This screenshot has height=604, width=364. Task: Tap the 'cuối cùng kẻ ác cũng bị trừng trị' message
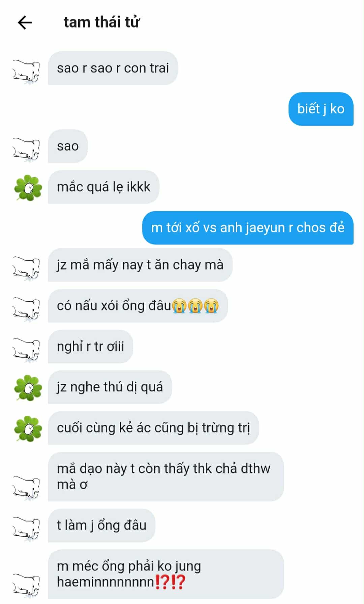[x=153, y=428]
